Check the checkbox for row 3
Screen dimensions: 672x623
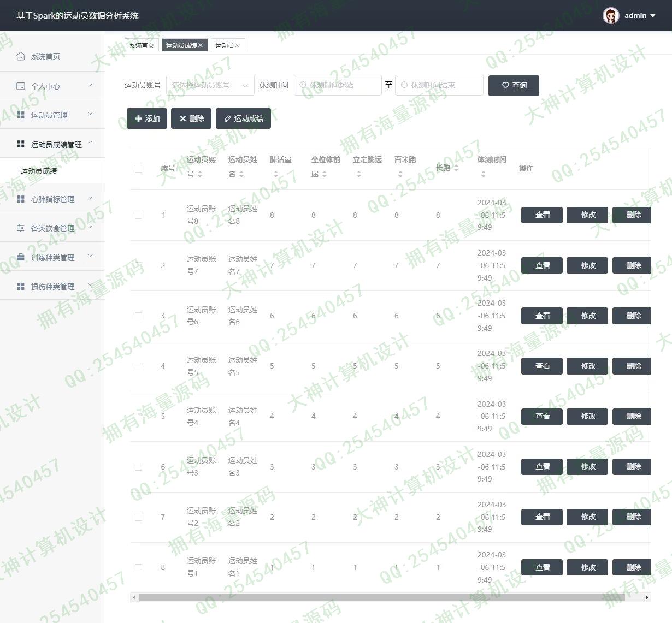[138, 316]
